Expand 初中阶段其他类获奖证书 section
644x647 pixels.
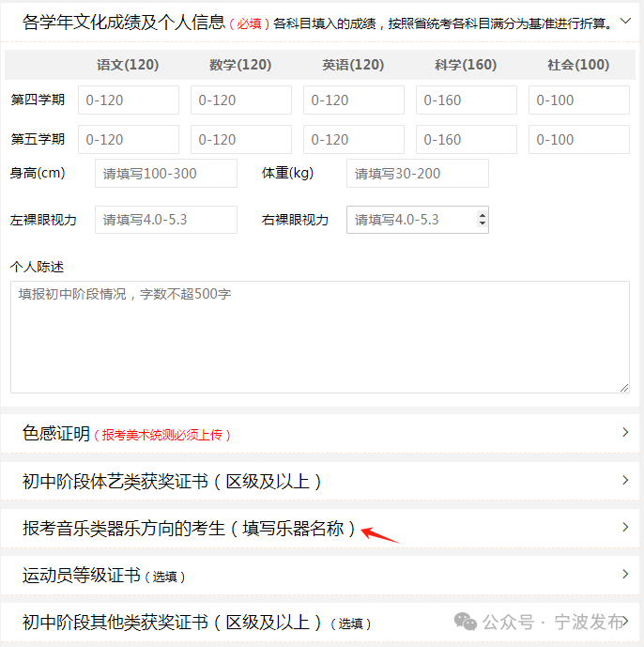pos(625,622)
